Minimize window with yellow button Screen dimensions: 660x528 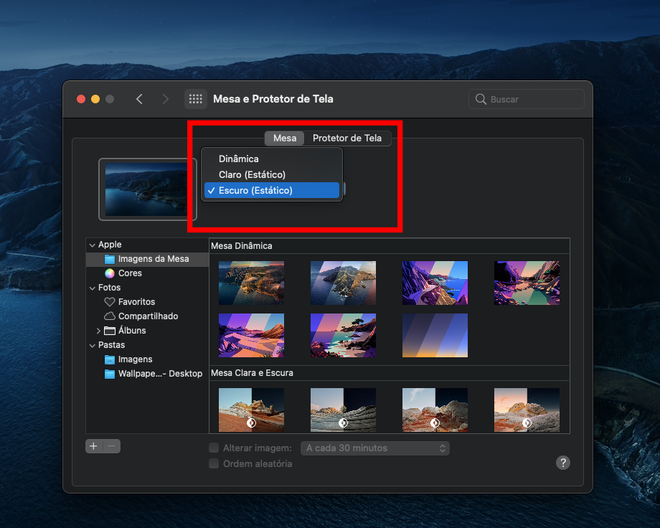(96, 99)
